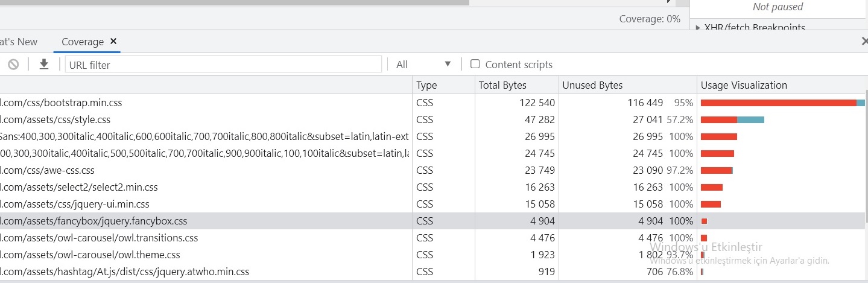
Task: Close the drawer panel
Action: [x=864, y=41]
